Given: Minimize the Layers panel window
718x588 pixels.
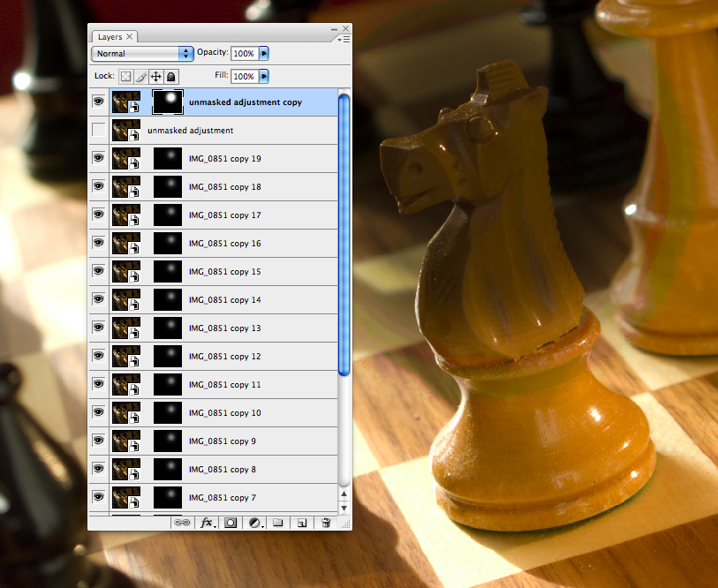Looking at the screenshot, I should 335,29.
